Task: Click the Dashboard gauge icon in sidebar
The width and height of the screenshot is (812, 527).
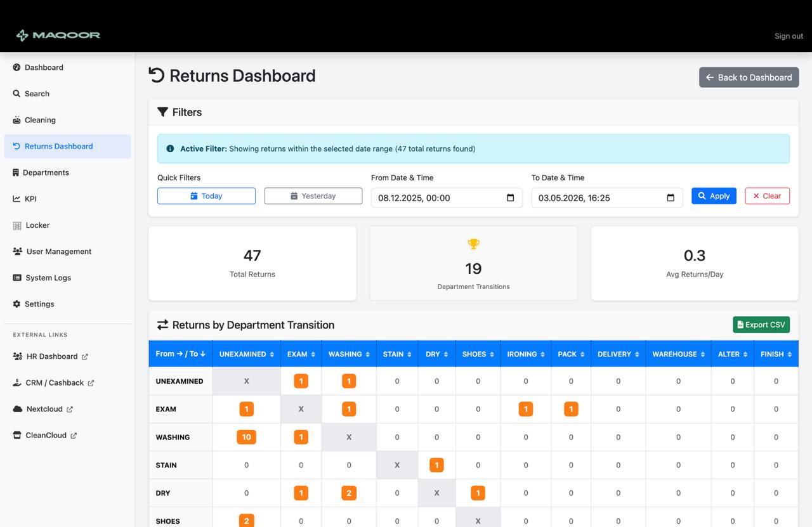Action: pyautogui.click(x=16, y=67)
